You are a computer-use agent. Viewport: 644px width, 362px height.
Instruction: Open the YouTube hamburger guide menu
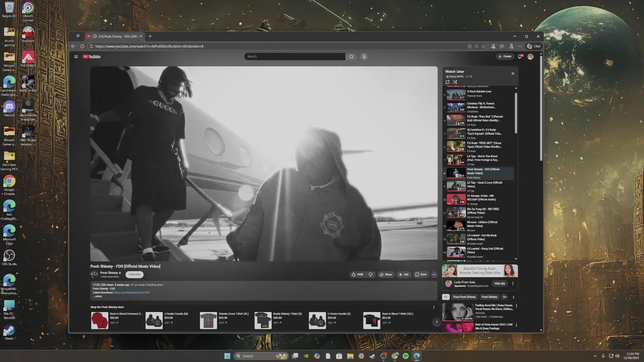(x=76, y=56)
